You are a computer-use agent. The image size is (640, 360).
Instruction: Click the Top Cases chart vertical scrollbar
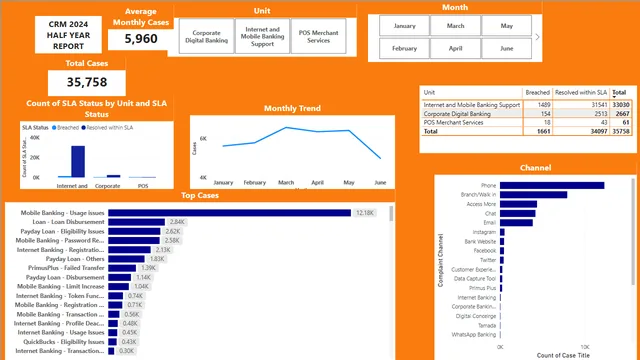click(391, 214)
